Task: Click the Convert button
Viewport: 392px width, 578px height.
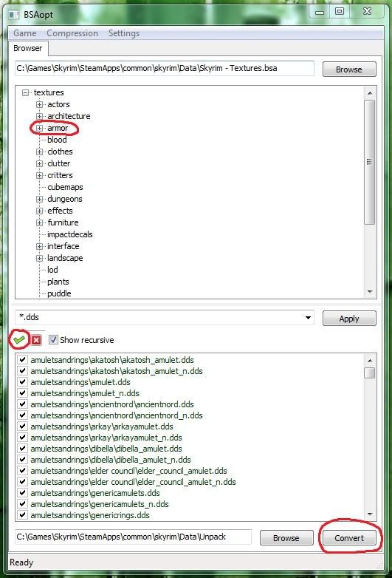Action: [x=349, y=538]
